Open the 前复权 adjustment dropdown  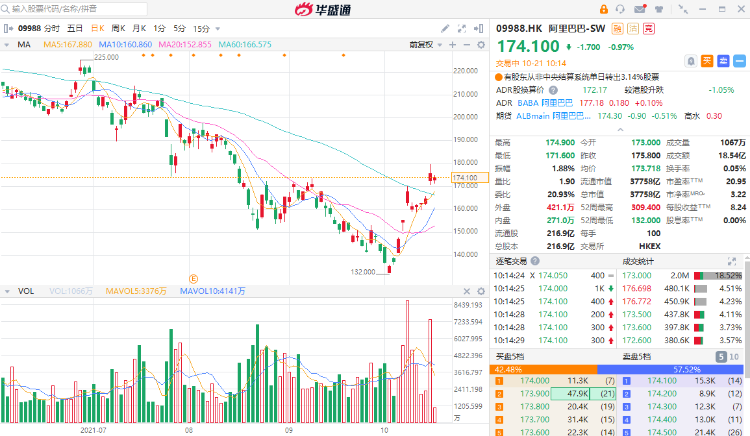pos(425,44)
